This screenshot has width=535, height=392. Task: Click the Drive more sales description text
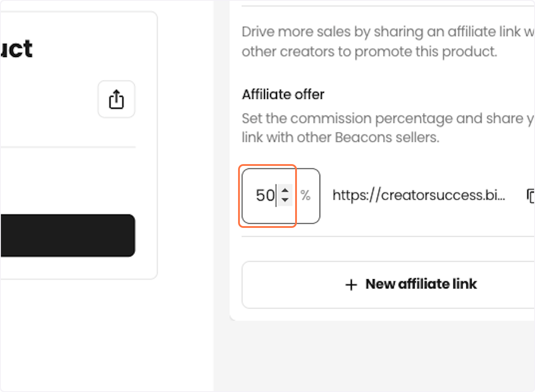(388, 41)
